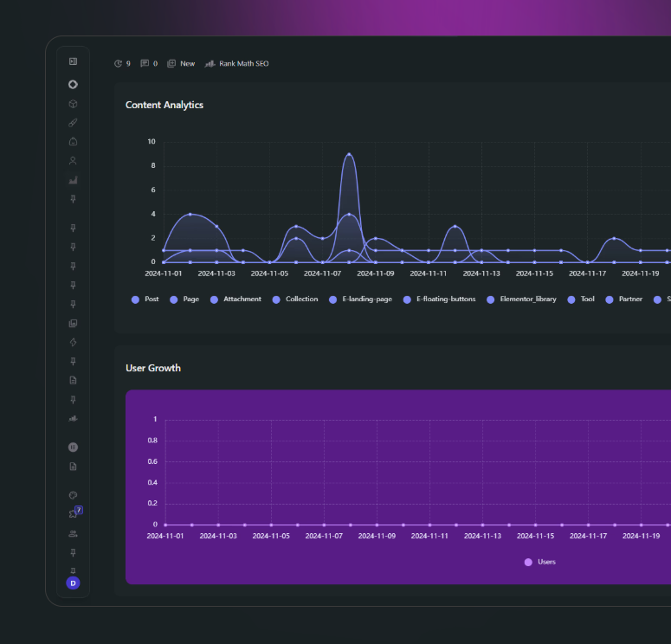Toggle the Post series in chart legend
Screen dimensions: 671x644
(145, 299)
